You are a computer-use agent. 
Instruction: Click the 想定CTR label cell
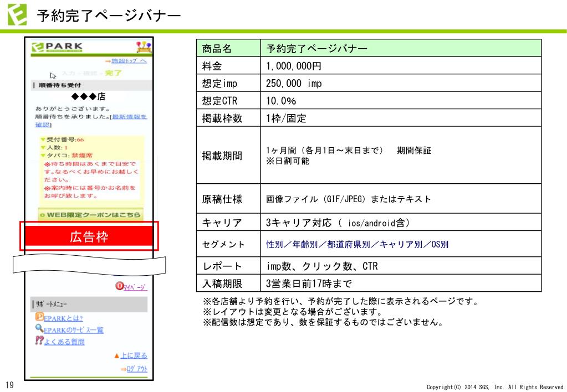pyautogui.click(x=228, y=100)
